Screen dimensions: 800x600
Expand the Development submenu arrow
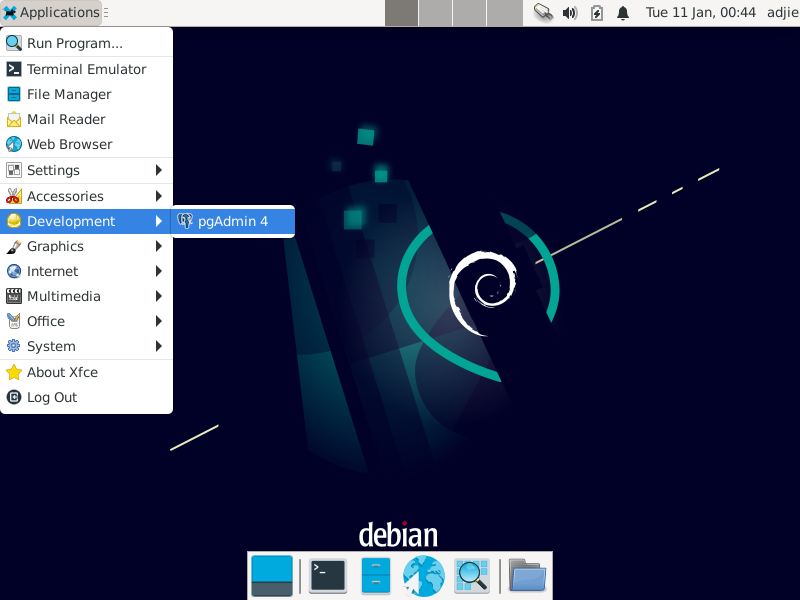(159, 221)
